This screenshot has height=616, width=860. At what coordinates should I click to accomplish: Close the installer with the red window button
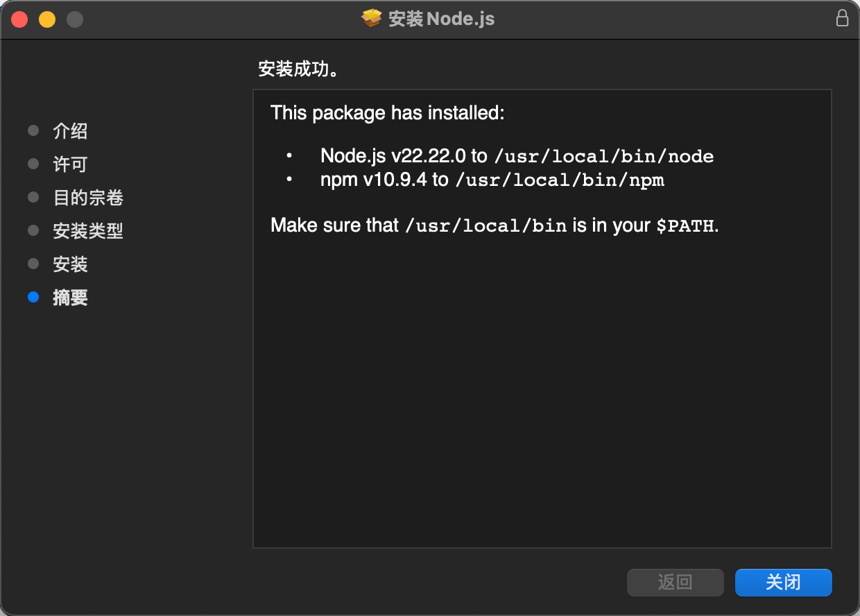coord(19,19)
